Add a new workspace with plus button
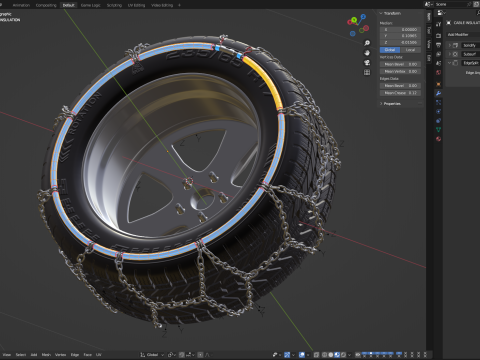The width and height of the screenshot is (480, 360). tap(179, 5)
